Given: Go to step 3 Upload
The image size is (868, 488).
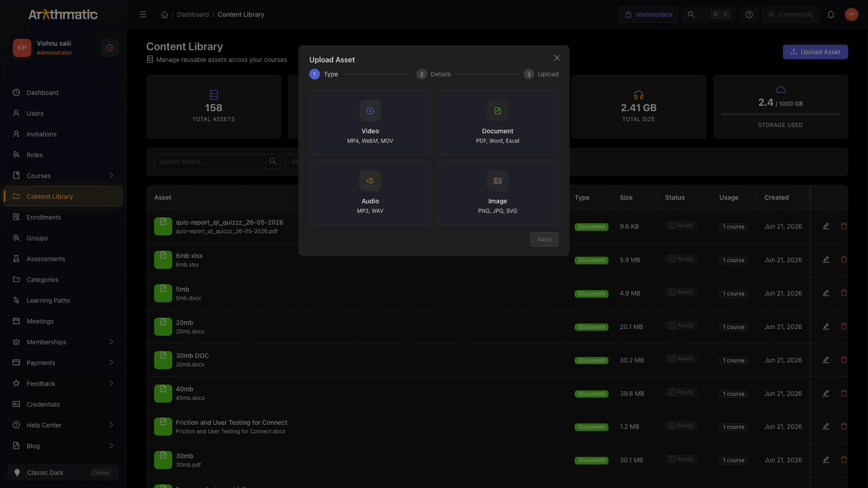Looking at the screenshot, I should click(x=541, y=74).
